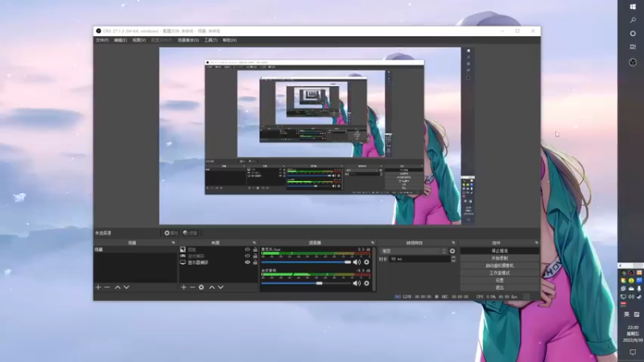Toggle visibility of display capture (显示器捕获) source
This screenshot has width=644, height=362.
coord(247,262)
